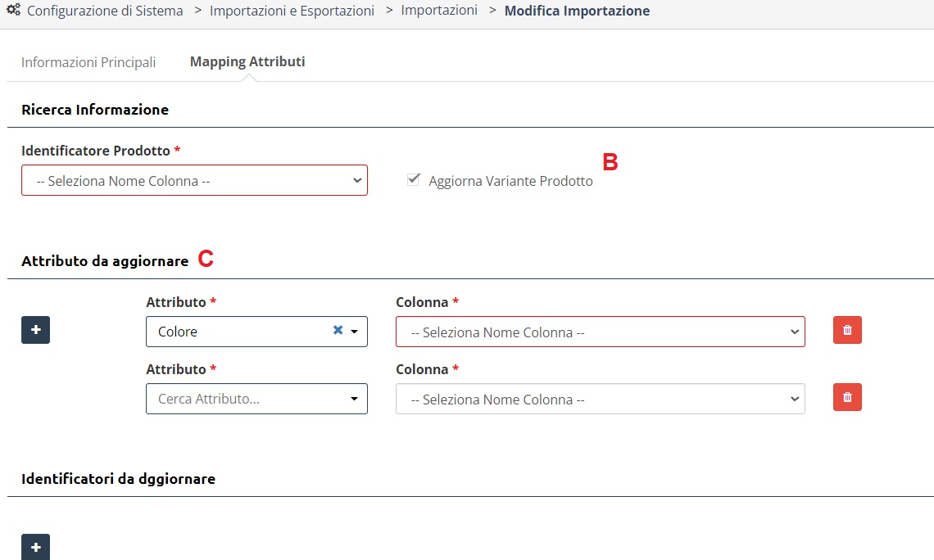This screenshot has height=560, width=934.
Task: Add identifier row with plus button under Identificatori
Action: pos(36,547)
